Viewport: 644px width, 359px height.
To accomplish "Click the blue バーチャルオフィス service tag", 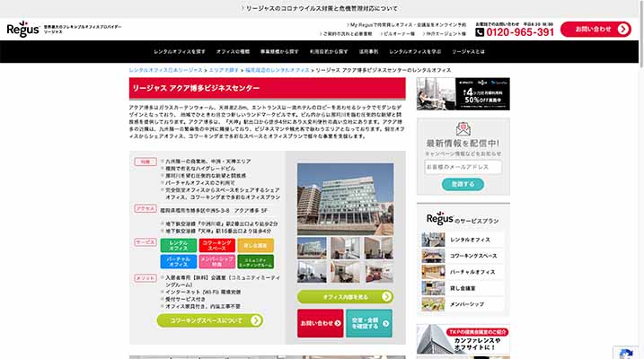I will (178, 262).
